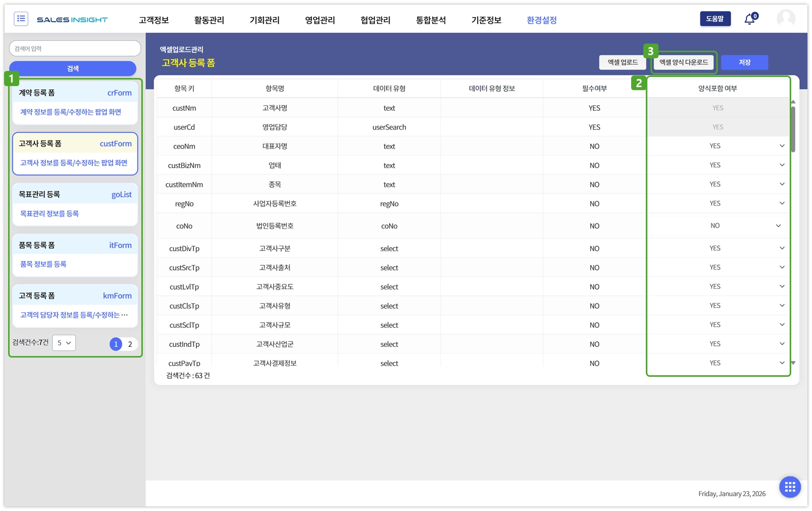The height and width of the screenshot is (511, 812).
Task: Open the page size dropdown showing 5
Action: [x=64, y=343]
